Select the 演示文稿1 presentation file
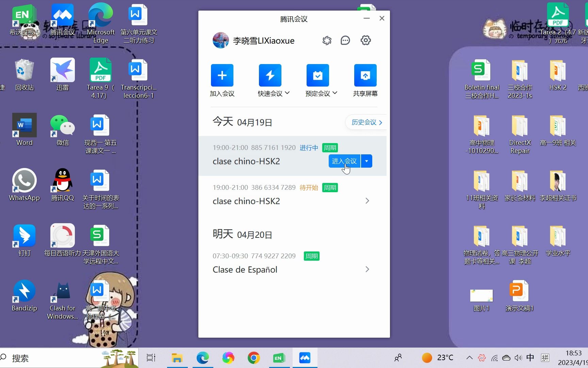The image size is (588, 368). [x=520, y=296]
